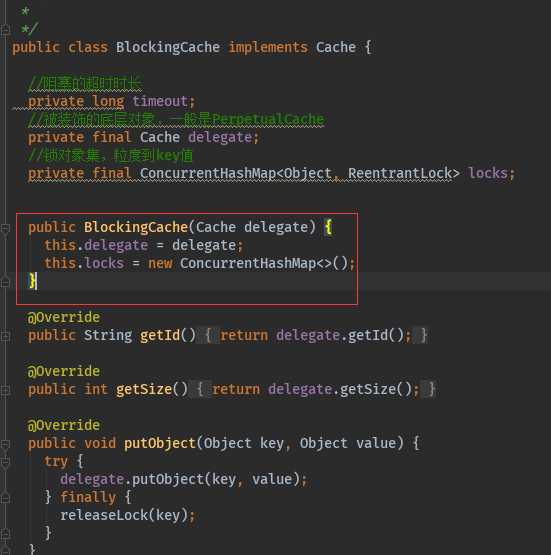Collapse the putObject method via its gutter marker
551x555 pixels.
click(x=5, y=444)
